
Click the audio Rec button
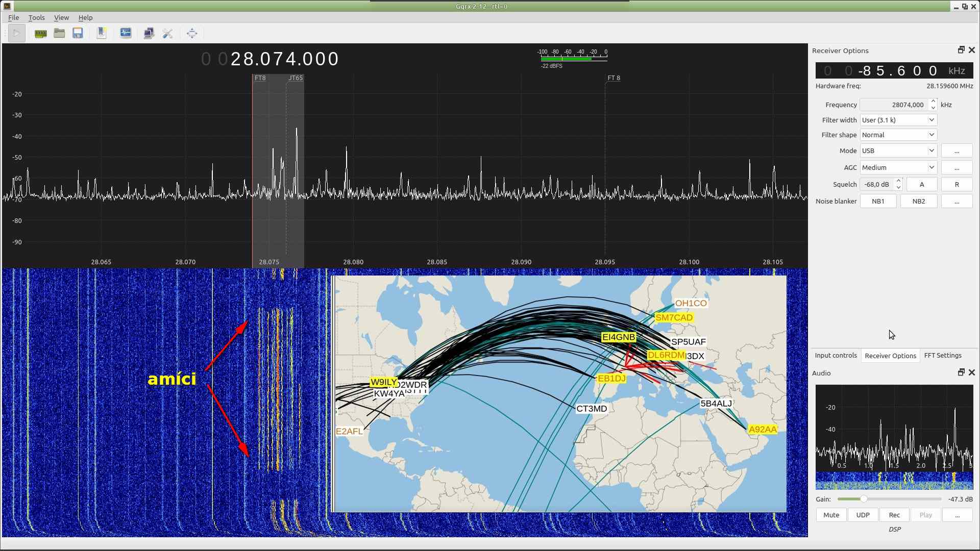pos(894,515)
